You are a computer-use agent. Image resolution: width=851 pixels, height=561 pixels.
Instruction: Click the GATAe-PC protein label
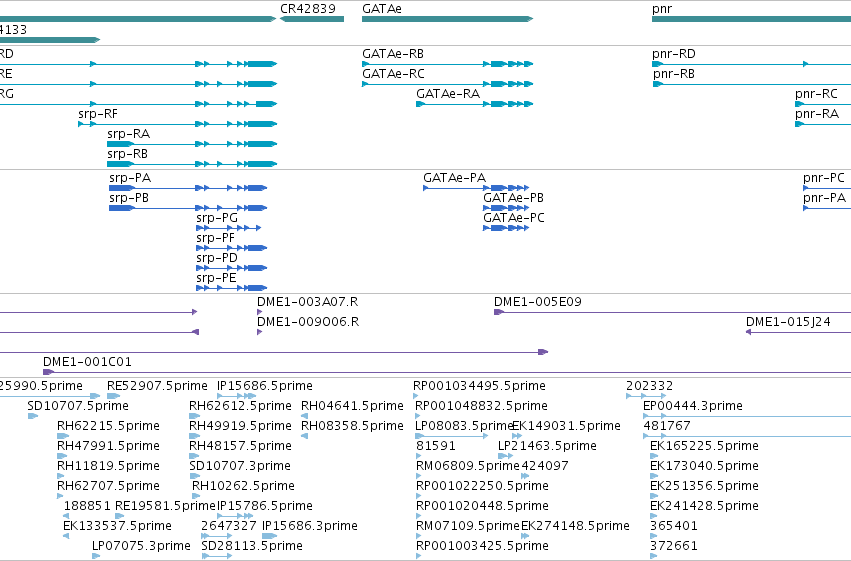coord(514,218)
